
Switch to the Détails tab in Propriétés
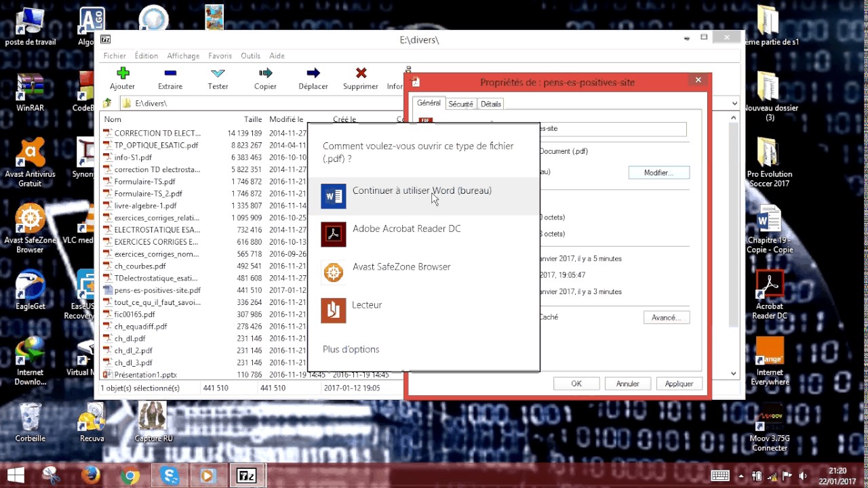(490, 104)
